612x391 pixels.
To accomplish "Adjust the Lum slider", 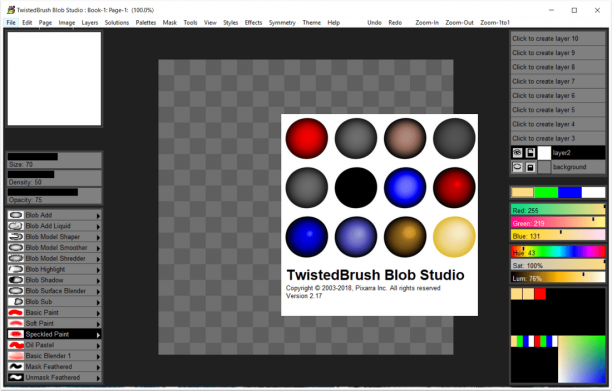I will [558, 277].
